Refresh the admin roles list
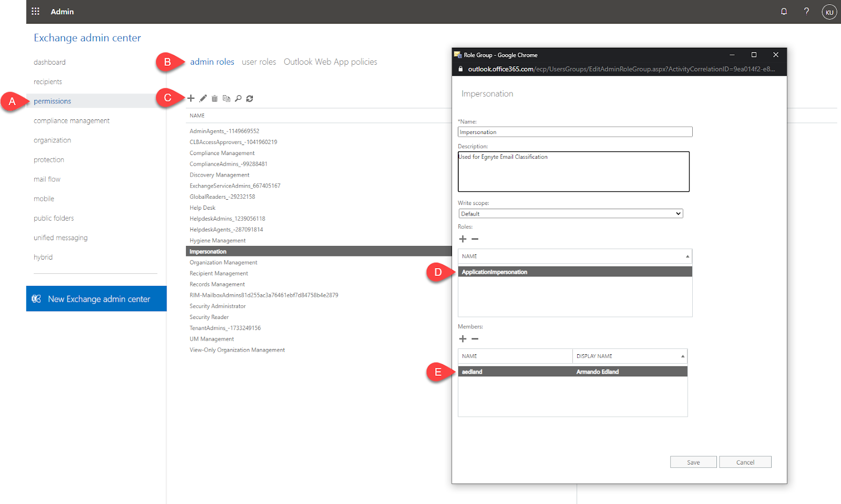The image size is (841, 504). click(250, 98)
